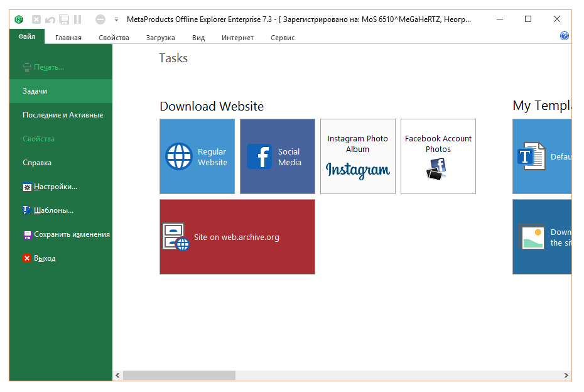This screenshot has height=392, width=584.
Task: Click the undo arrow in quick access toolbar
Action: [x=50, y=19]
